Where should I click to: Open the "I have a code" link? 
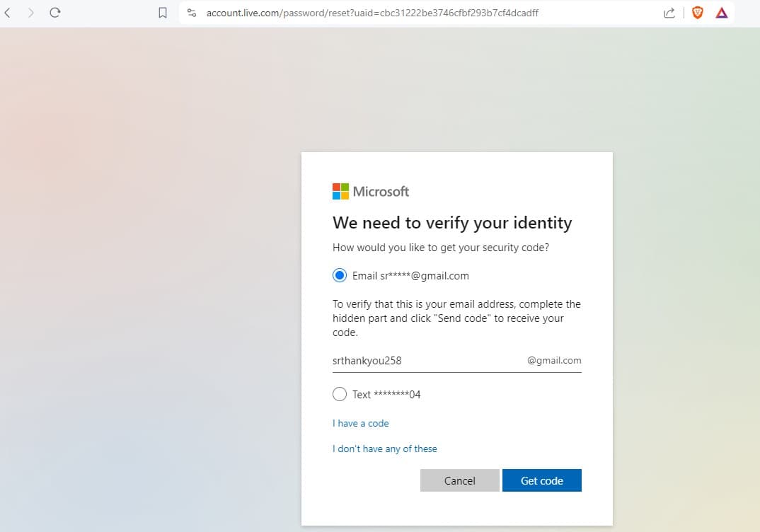coord(361,424)
